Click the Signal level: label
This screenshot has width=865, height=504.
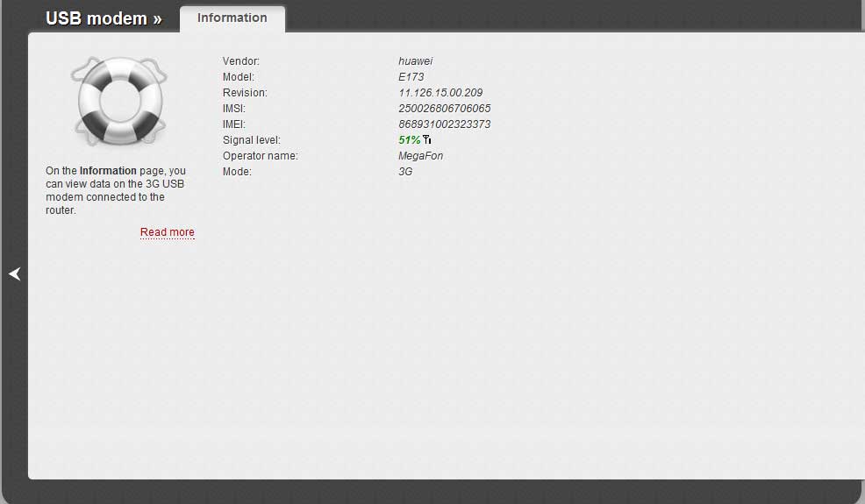(x=252, y=140)
